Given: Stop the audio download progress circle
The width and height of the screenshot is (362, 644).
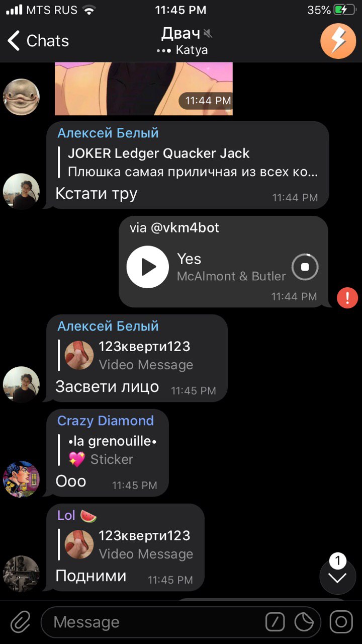Looking at the screenshot, I should pos(305,267).
